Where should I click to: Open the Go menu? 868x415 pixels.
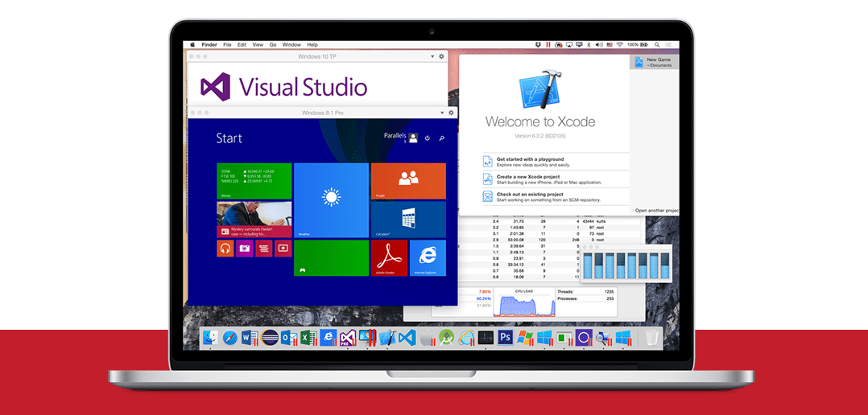pyautogui.click(x=273, y=45)
